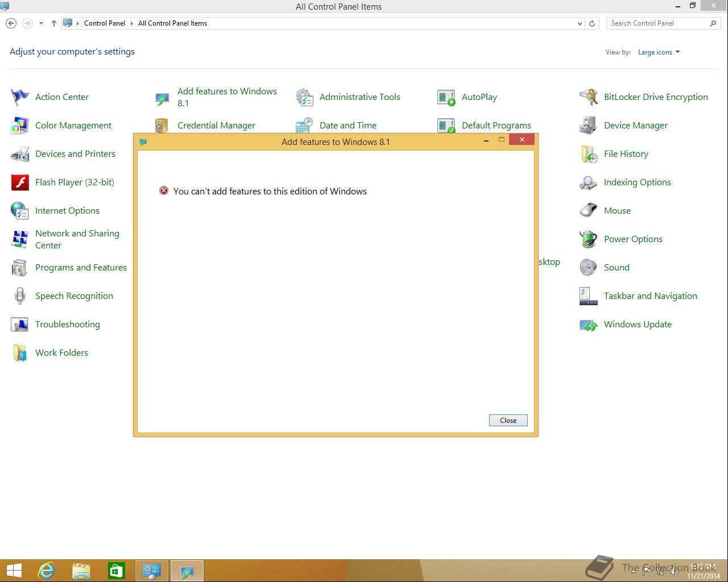Viewport: 728px width, 582px height.
Task: Open the Mouse icon
Action: (x=589, y=211)
